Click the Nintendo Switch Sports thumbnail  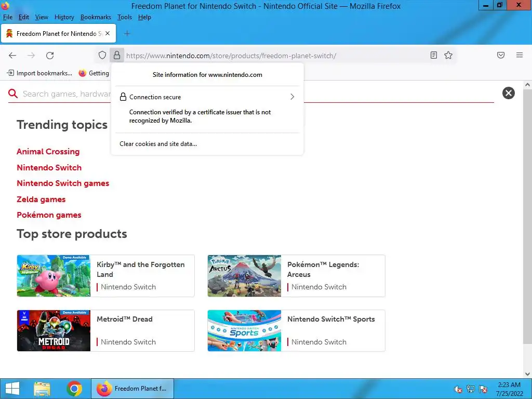(244, 330)
